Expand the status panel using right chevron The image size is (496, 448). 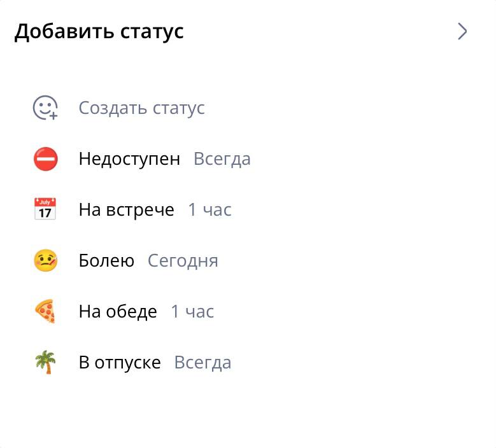pos(462,32)
